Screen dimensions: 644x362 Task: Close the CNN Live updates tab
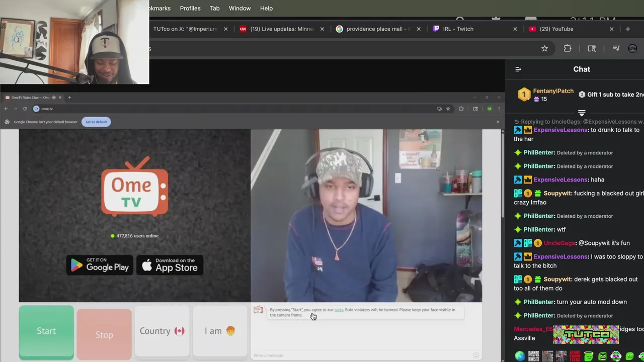coord(322,29)
